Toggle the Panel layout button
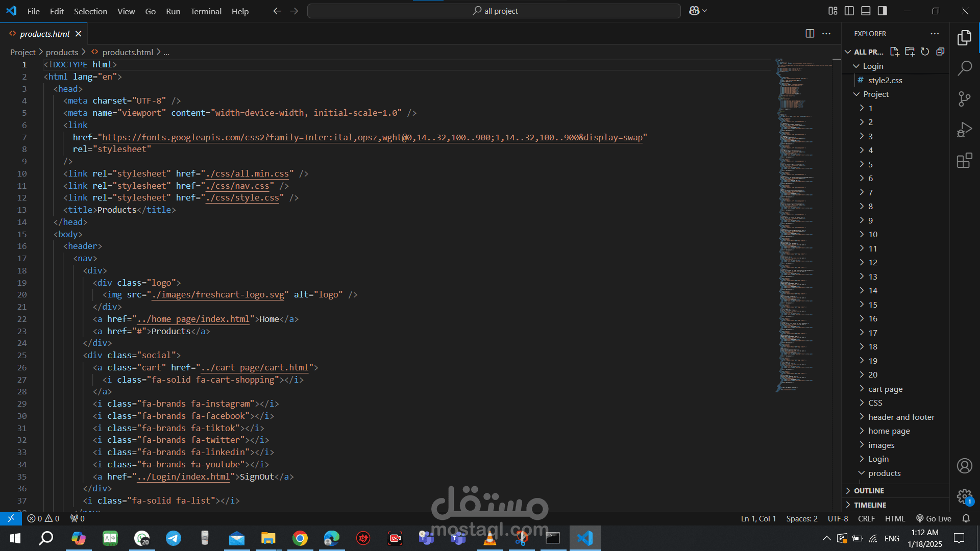980x551 pixels. pyautogui.click(x=866, y=11)
